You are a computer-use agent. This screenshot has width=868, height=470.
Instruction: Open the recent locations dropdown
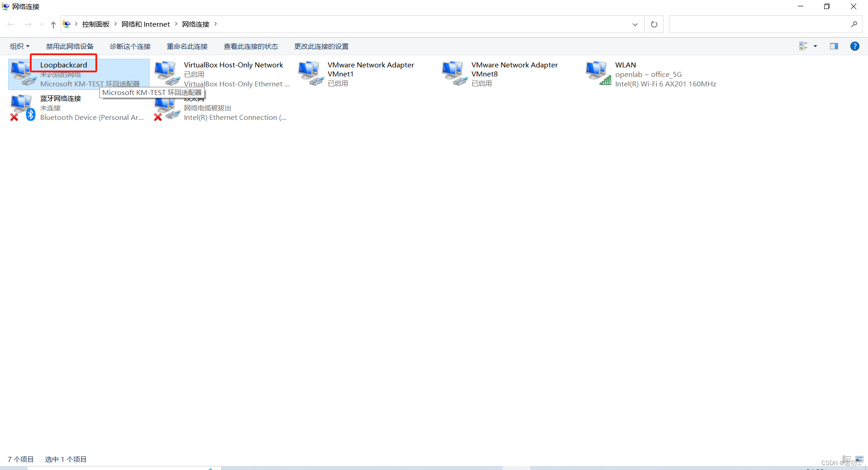[42, 24]
